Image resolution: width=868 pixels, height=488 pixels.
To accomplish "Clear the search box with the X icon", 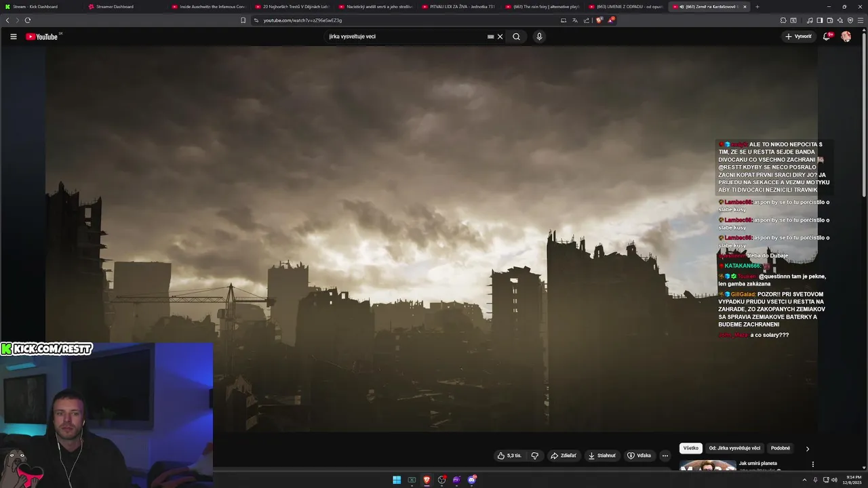I will tap(500, 37).
